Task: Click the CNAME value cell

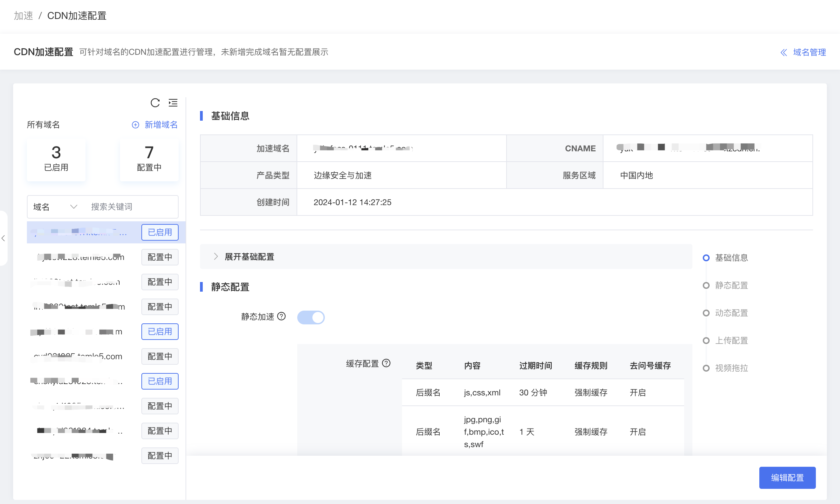Action: pos(708,148)
